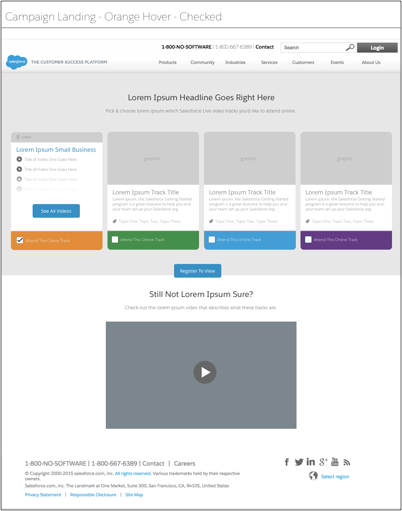
Task: Click the Salesforce cloud logo
Action: tap(17, 62)
